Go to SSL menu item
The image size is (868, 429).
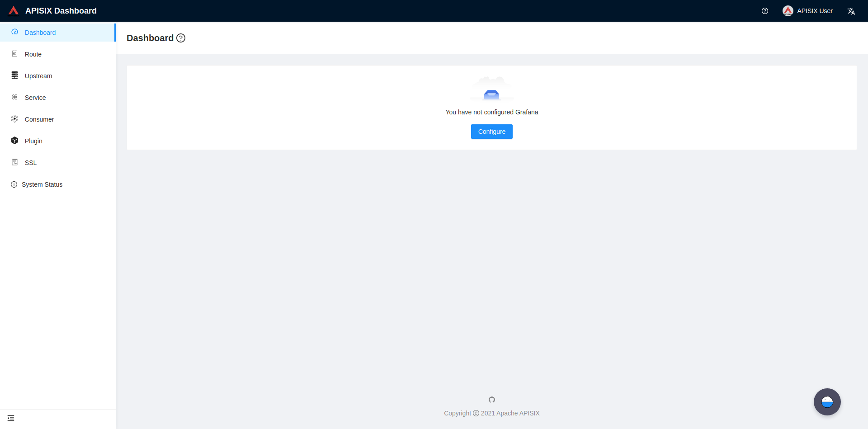coord(58,163)
